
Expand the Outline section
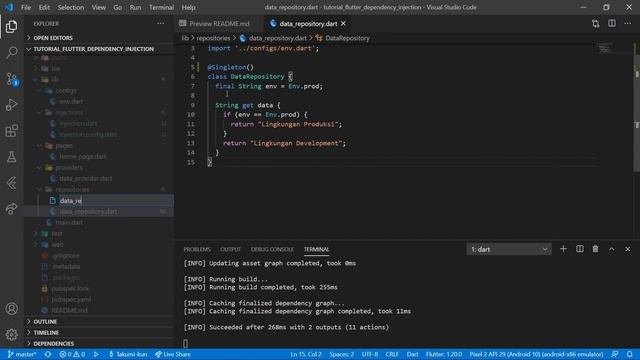pyautogui.click(x=99, y=322)
